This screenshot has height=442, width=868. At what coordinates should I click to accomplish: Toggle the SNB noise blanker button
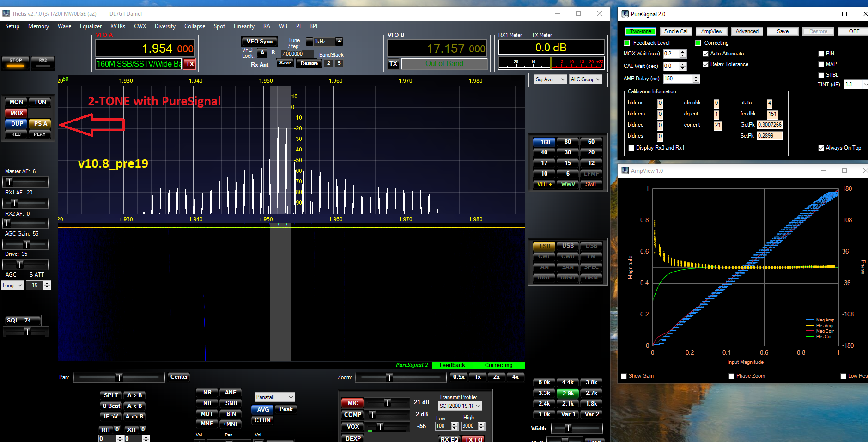click(231, 403)
